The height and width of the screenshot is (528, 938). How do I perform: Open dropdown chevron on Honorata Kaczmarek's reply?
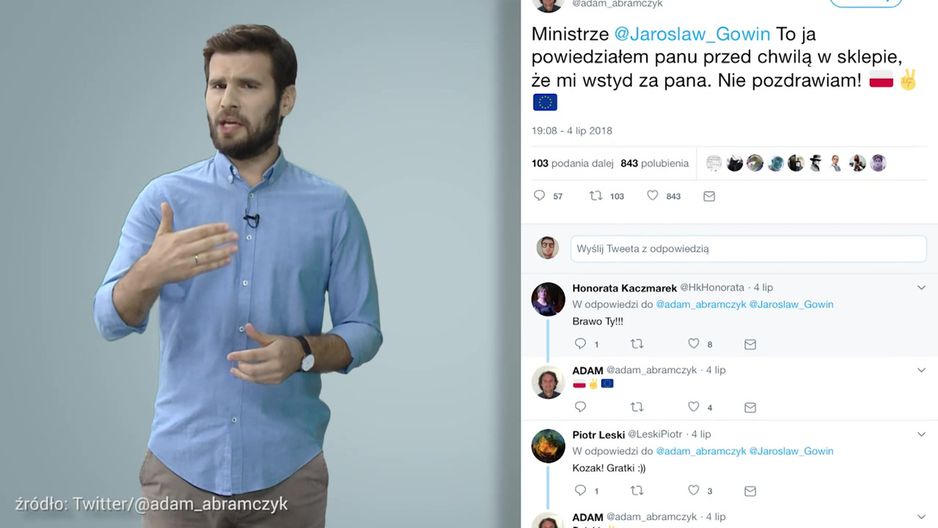coord(921,288)
